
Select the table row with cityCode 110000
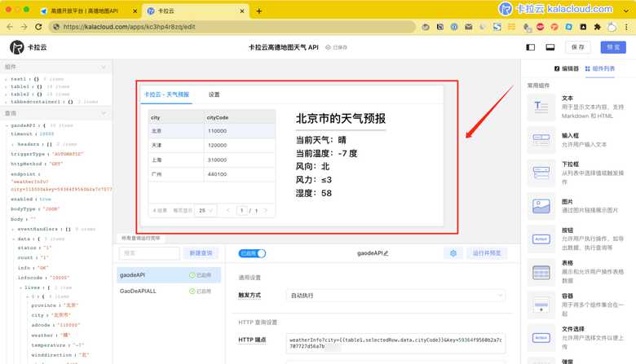click(212, 131)
